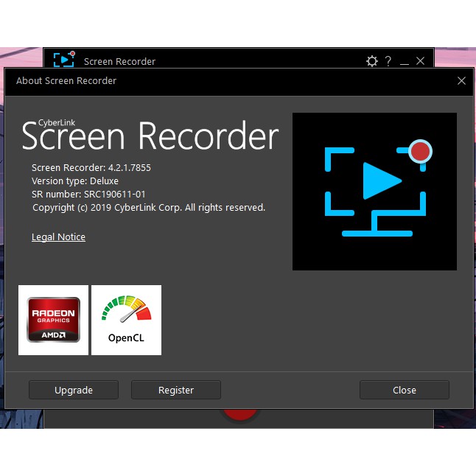Click the Upgrade button
The width and height of the screenshot is (476, 476).
(74, 390)
